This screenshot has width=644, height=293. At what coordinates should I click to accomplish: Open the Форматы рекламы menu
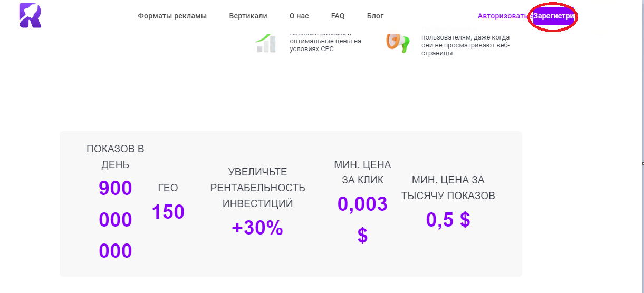[x=172, y=16]
